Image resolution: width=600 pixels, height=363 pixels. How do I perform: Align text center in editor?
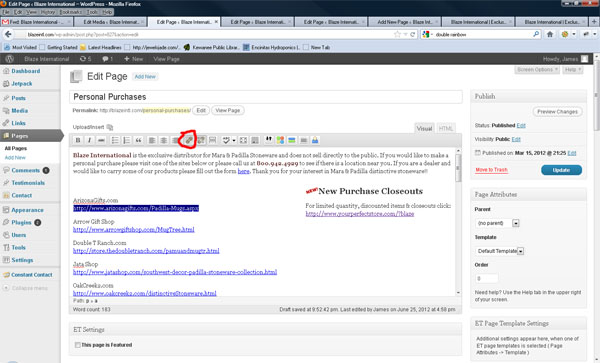coord(163,140)
